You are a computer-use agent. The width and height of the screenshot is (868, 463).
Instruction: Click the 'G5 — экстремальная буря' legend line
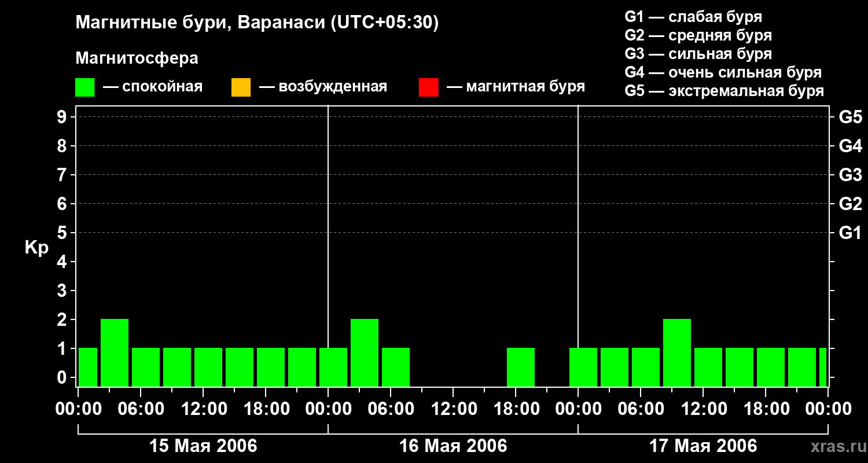click(x=724, y=91)
